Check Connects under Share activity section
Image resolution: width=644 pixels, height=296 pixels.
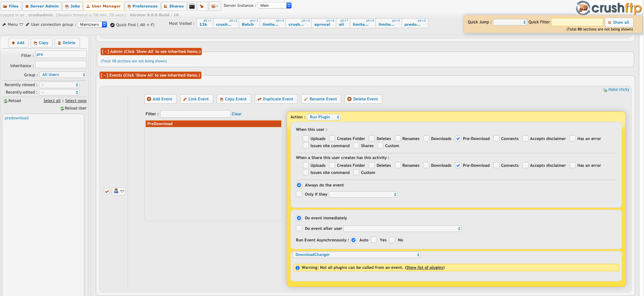point(496,165)
